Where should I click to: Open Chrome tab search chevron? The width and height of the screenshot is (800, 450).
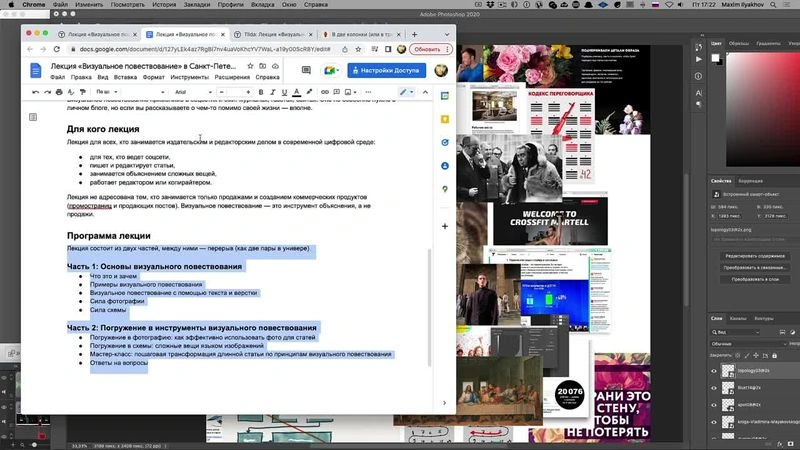(447, 35)
